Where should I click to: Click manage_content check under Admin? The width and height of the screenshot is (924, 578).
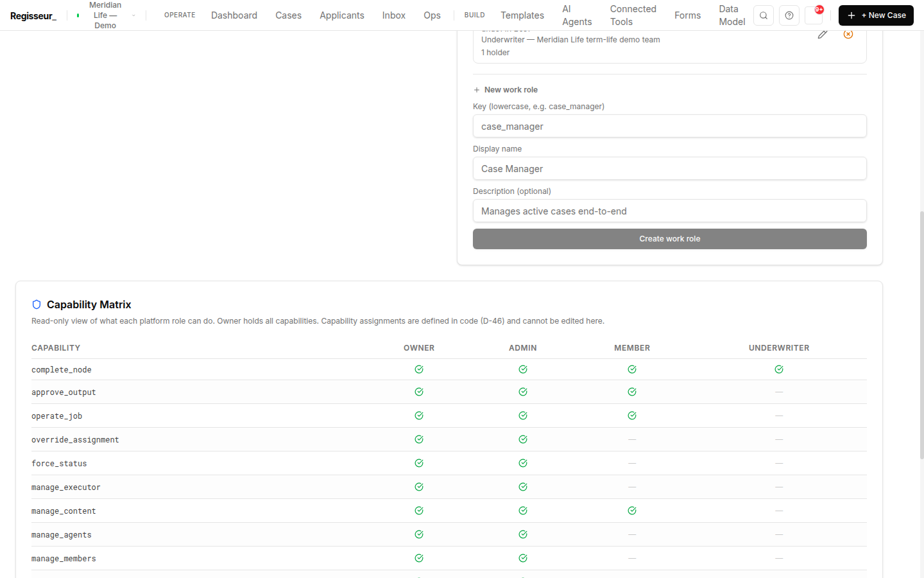coord(523,511)
